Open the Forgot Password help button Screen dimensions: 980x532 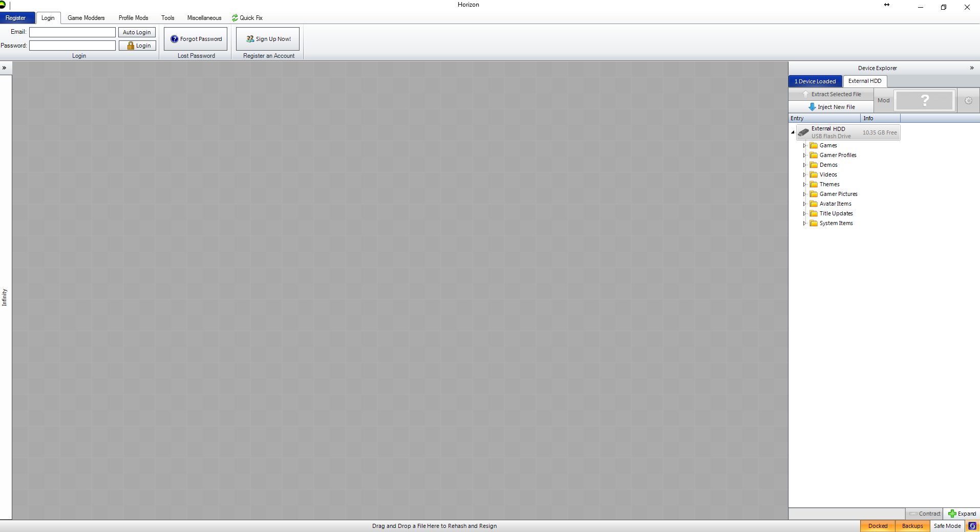click(196, 39)
